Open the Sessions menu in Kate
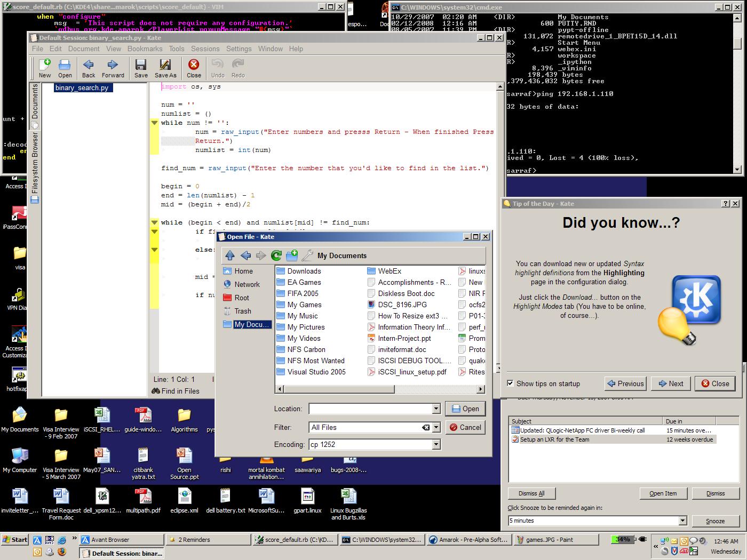This screenshot has width=747, height=560. (x=205, y=49)
